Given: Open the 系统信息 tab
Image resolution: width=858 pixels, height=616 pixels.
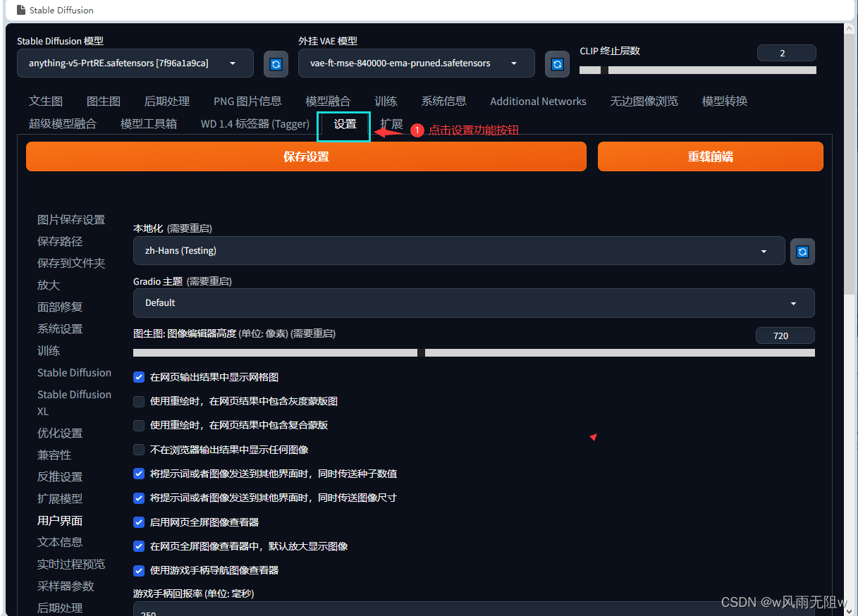Looking at the screenshot, I should (x=444, y=101).
